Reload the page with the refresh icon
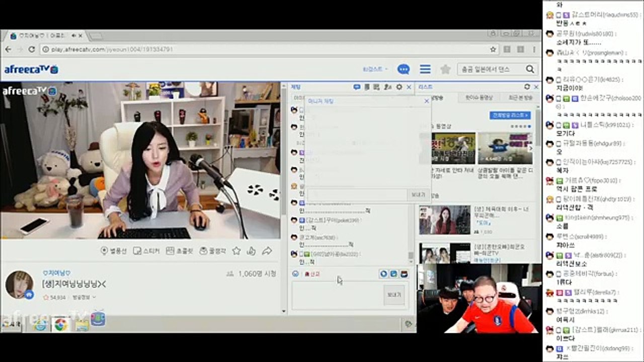644x362 pixels. point(32,49)
